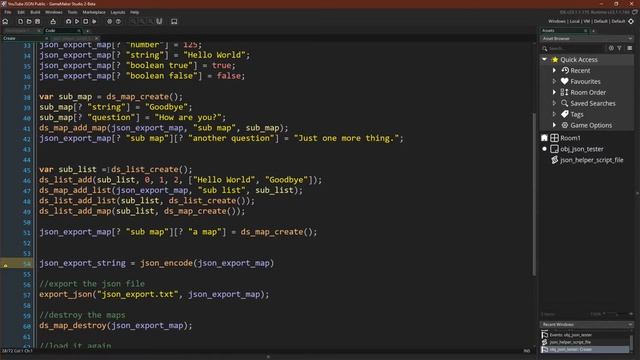Expand the Saved Searches folder
The image size is (640, 360).
[x=554, y=103]
